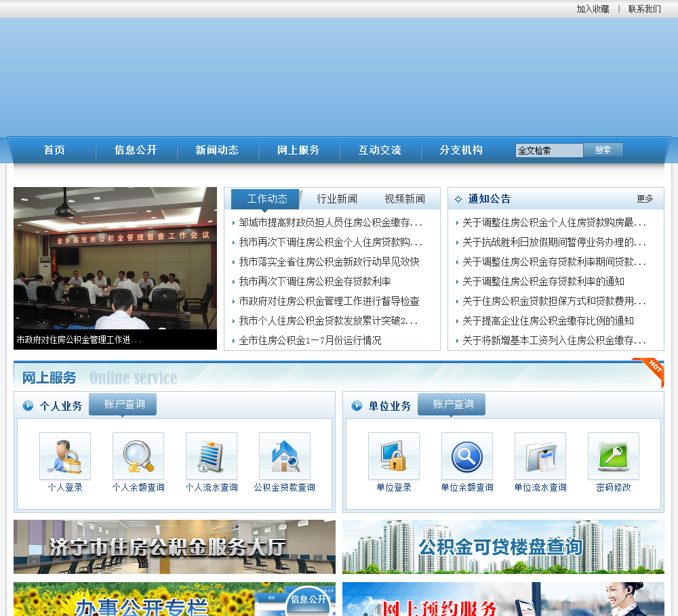Open the meeting room news photo
This screenshot has width=678, height=616.
pyautogui.click(x=115, y=258)
